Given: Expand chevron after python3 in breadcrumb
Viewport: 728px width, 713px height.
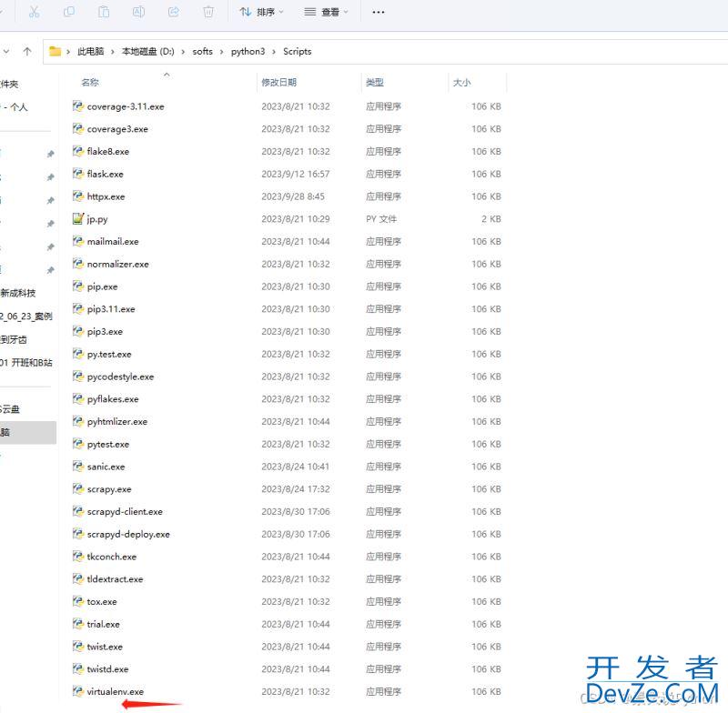Looking at the screenshot, I should pos(274,52).
